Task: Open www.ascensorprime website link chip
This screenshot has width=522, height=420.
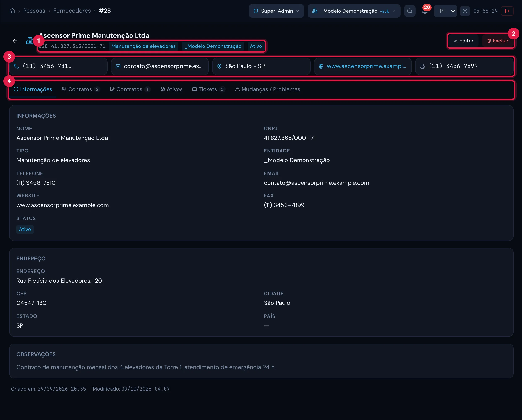Action: tap(363, 66)
